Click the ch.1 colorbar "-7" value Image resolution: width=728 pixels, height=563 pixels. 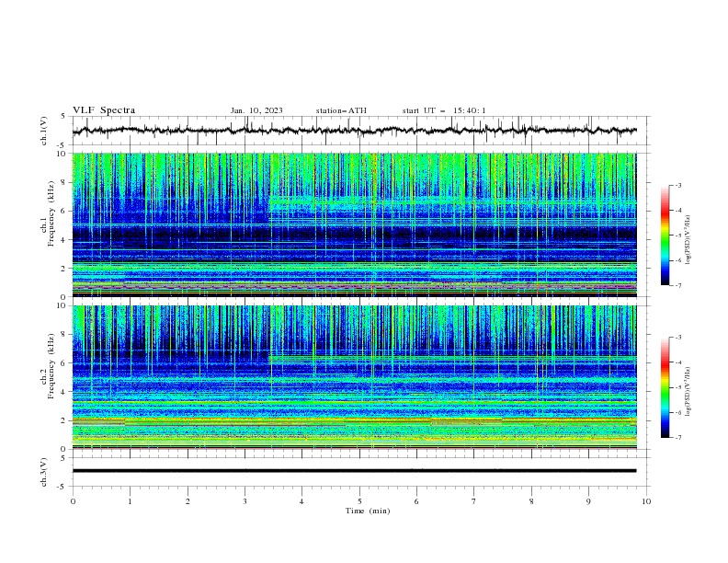[x=678, y=285]
